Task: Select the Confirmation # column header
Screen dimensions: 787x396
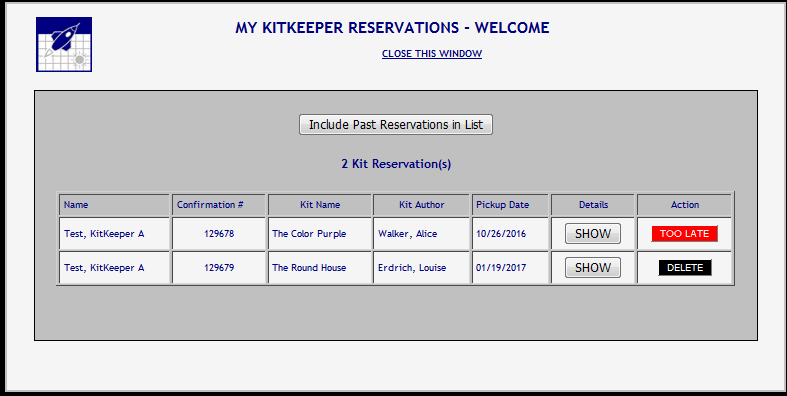Action: (x=218, y=205)
